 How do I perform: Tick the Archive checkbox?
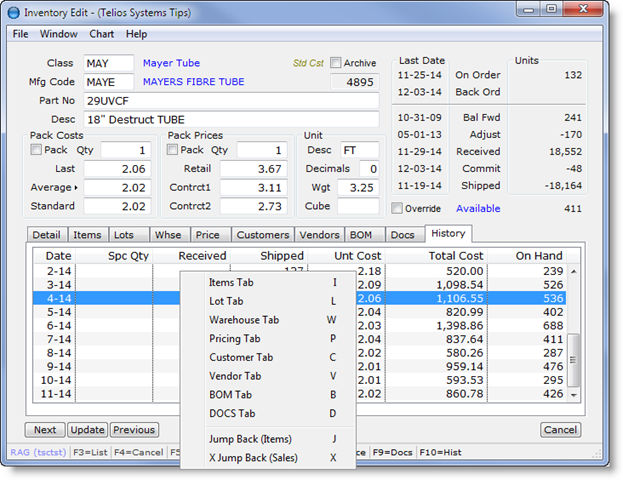pyautogui.click(x=336, y=63)
